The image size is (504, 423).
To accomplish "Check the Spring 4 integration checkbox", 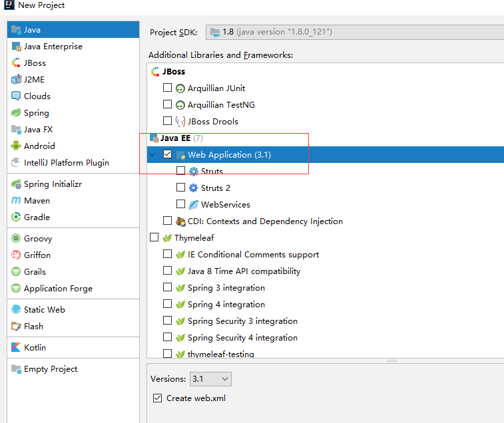I will (168, 303).
